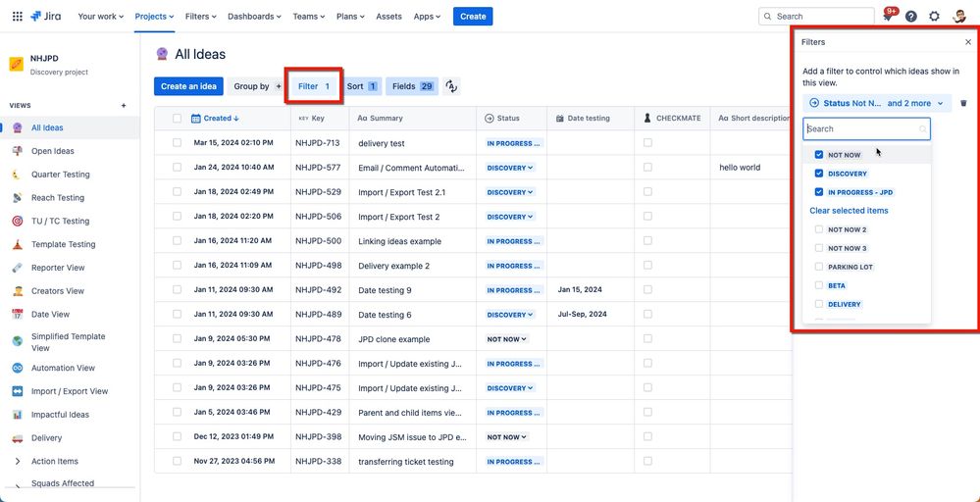Open the settings gear icon
The image size is (980, 502).
pos(934,17)
